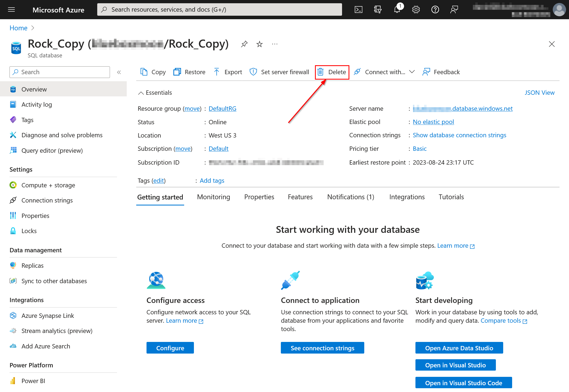The width and height of the screenshot is (569, 392).
Task: Open the directories and subscriptions filter
Action: coord(378,10)
